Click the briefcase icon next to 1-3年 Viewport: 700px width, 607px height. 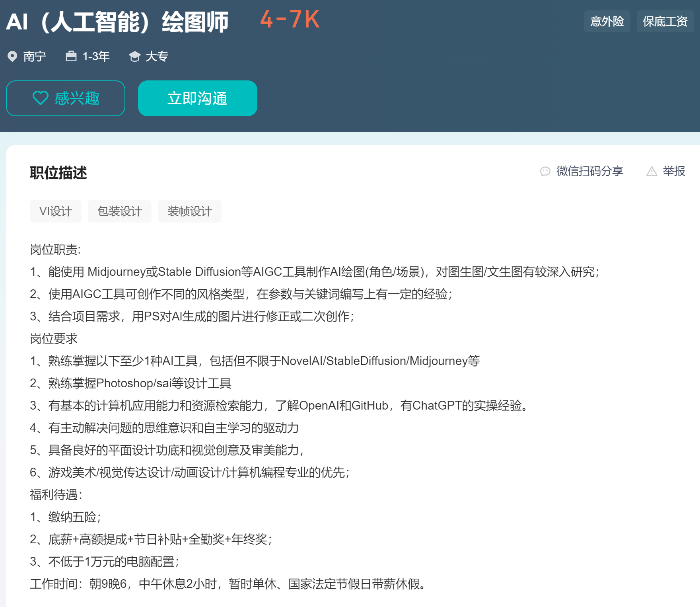(x=71, y=56)
